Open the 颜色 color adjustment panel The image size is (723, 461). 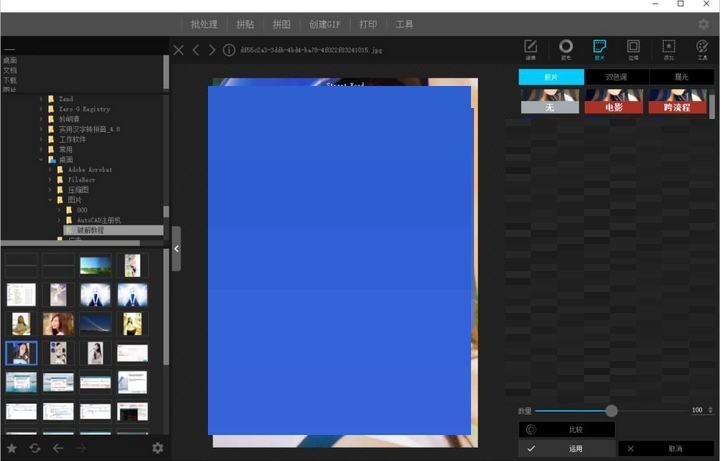point(566,50)
